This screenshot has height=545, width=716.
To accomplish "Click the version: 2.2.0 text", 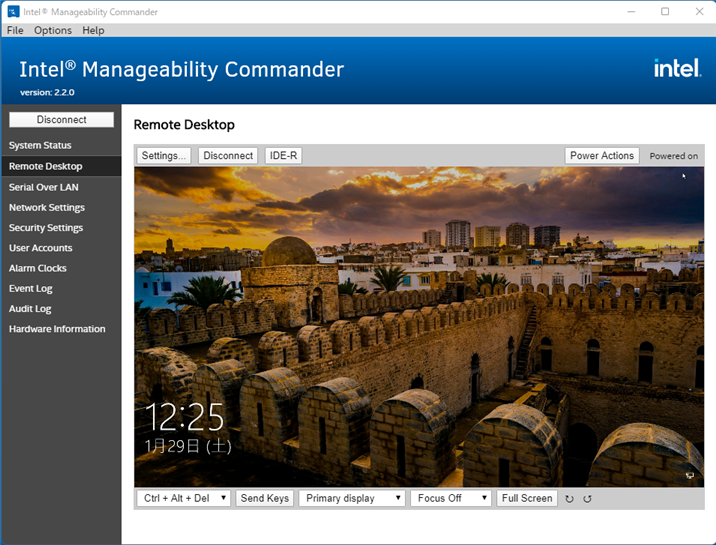I will pos(47,92).
